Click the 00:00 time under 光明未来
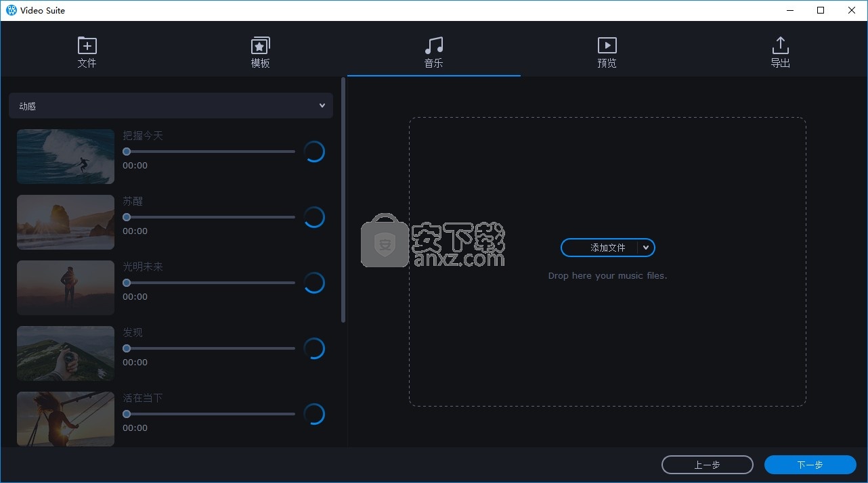This screenshot has width=868, height=483. coord(135,296)
